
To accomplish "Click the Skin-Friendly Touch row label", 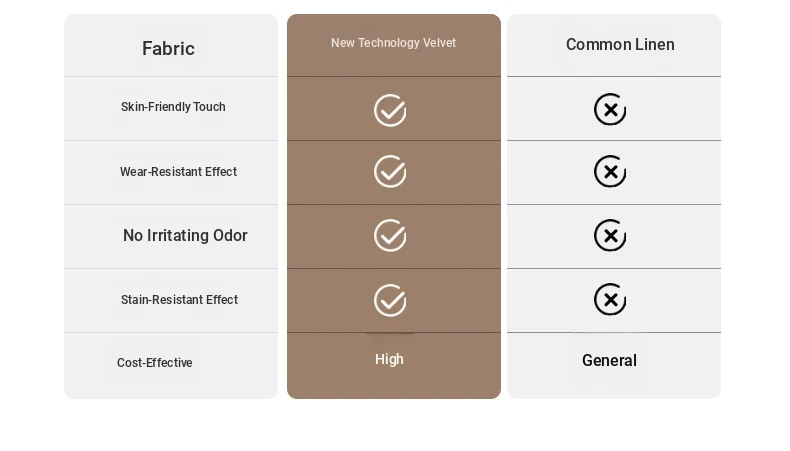I will click(x=173, y=107).
